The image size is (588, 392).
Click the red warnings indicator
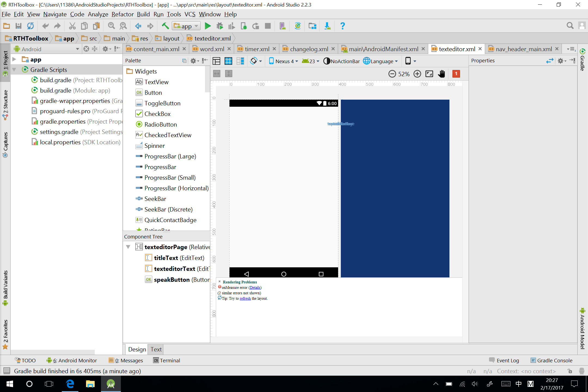point(456,74)
